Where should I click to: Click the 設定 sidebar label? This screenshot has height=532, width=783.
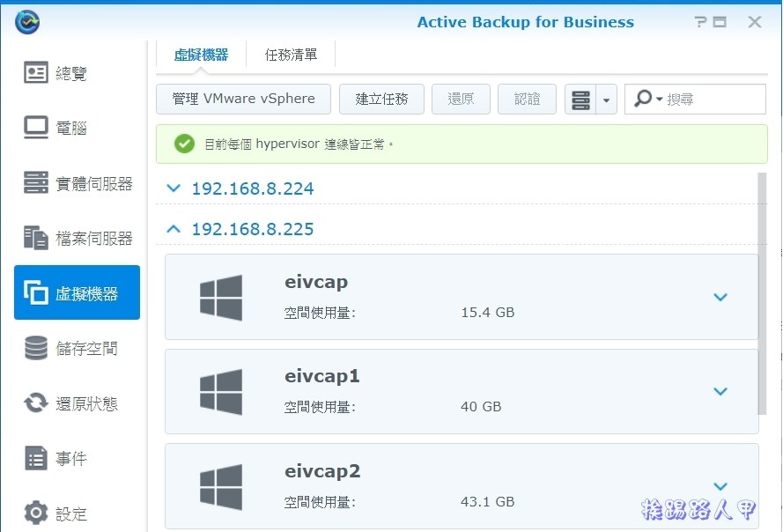[x=71, y=514]
